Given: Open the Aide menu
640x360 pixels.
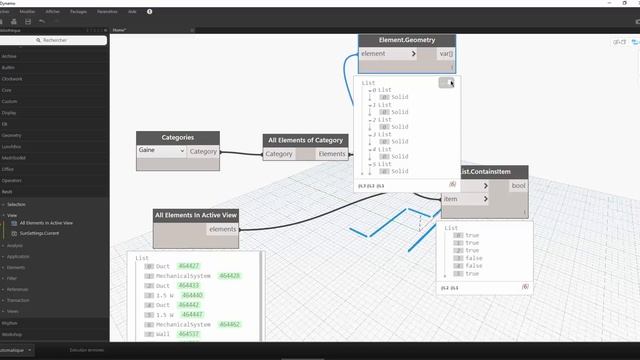Looking at the screenshot, I should 132,12.
